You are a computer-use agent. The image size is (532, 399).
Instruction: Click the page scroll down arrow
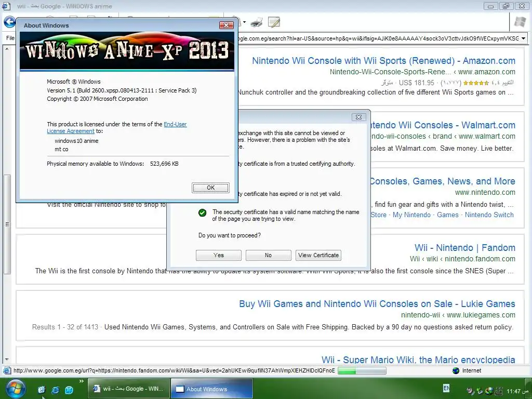tap(7, 360)
